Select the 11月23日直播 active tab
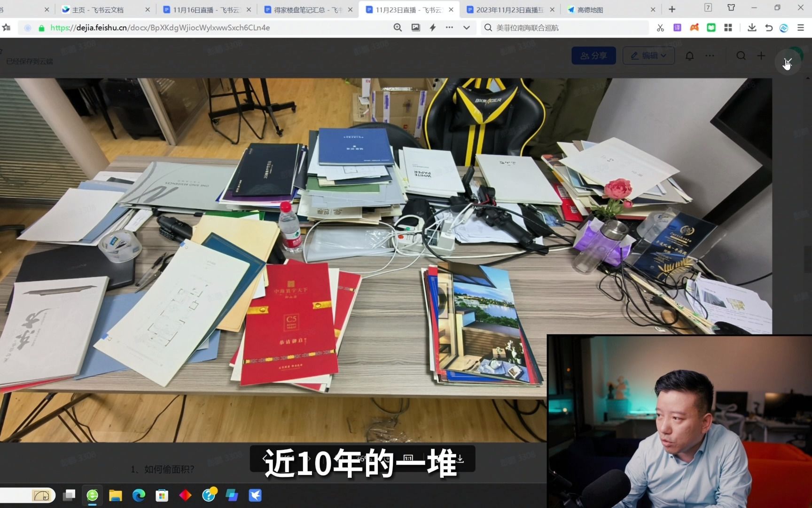812x508 pixels. click(408, 9)
